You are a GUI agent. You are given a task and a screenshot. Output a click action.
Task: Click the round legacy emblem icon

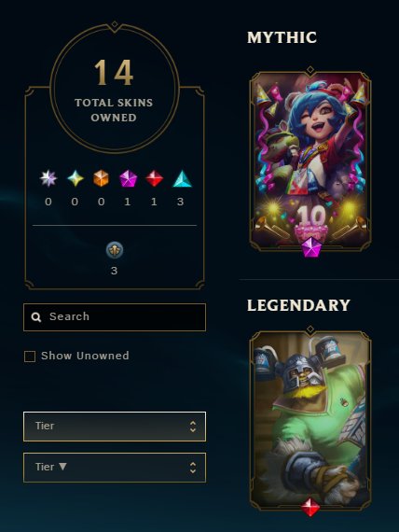click(x=115, y=250)
